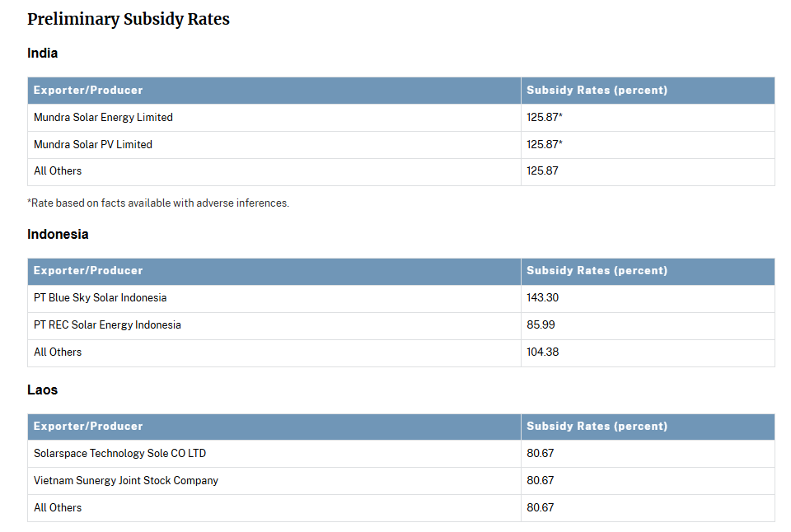
Task: Click the 143.30 subsidy rate value
Action: (542, 298)
